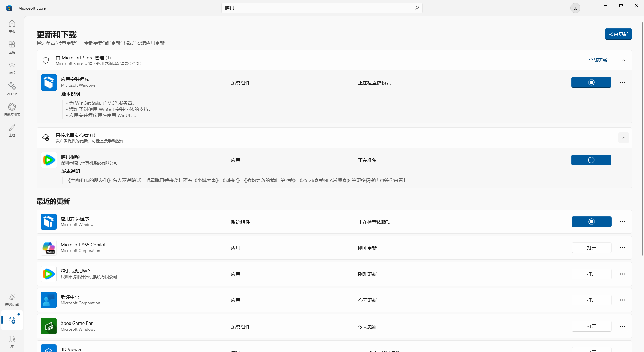Open 腾讯应用宝 in the sidebar

point(12,109)
